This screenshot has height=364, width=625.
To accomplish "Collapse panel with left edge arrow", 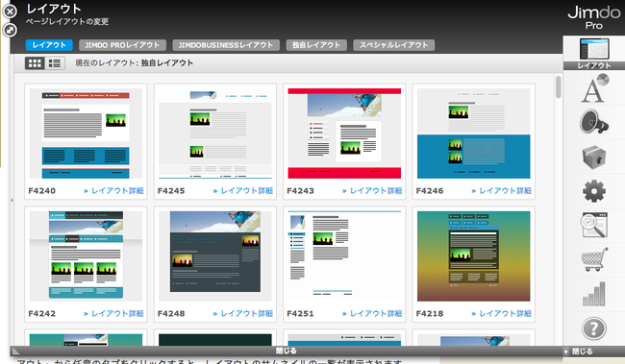I will 12,201.
